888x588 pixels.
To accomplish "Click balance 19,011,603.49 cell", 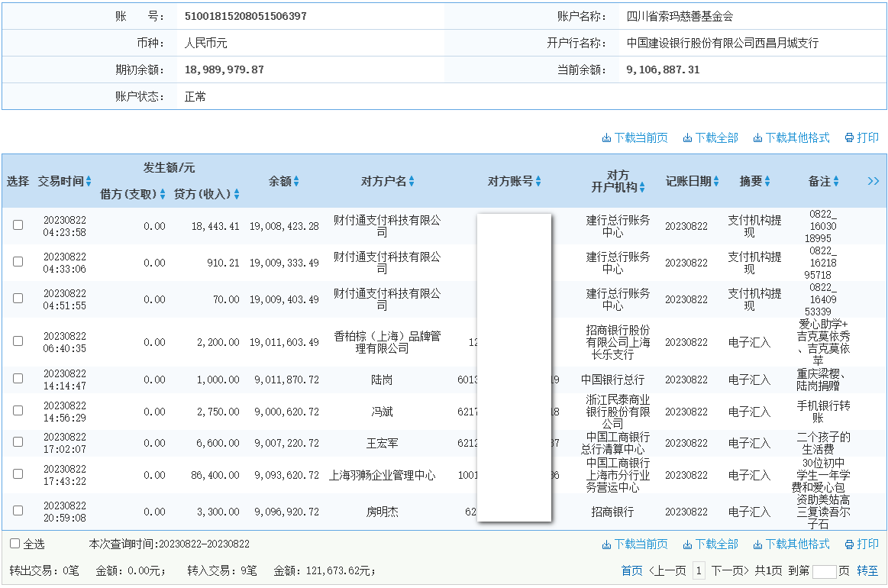I will [x=284, y=342].
